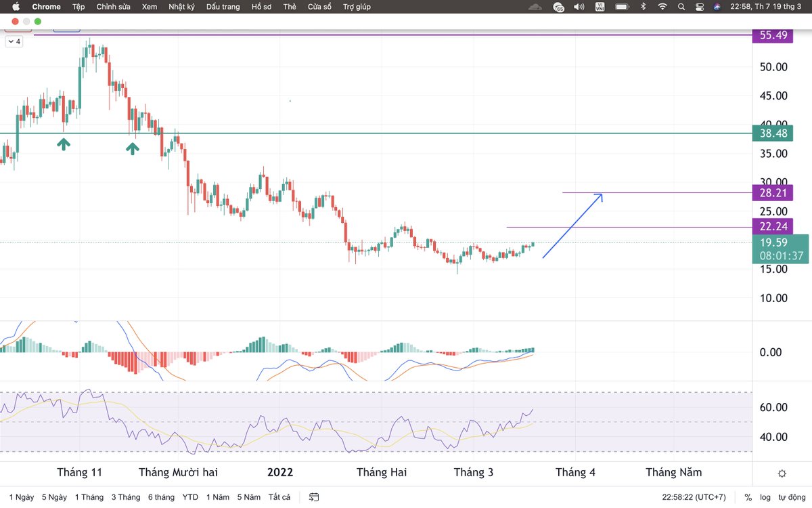This screenshot has width=812, height=508.
Task: Select the 1 Tháng time range
Action: [x=89, y=497]
